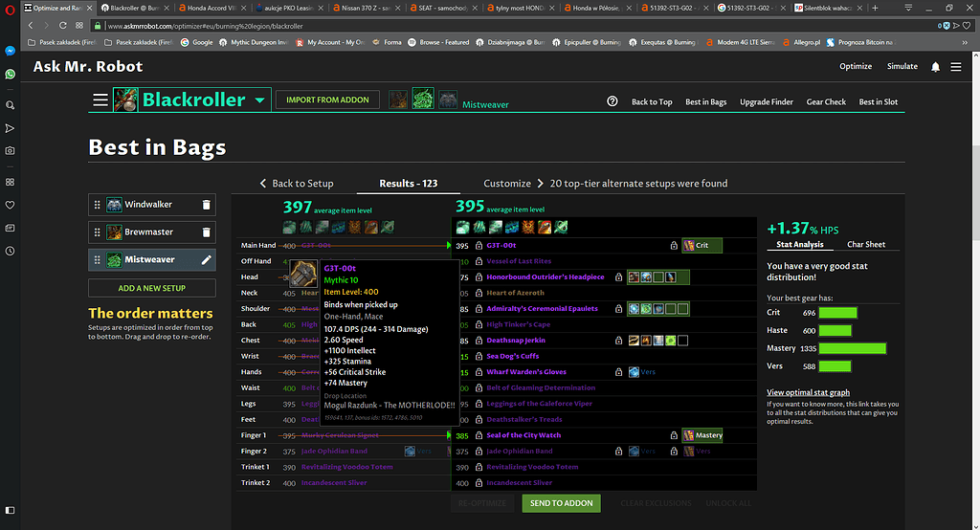Toggle the lock next to G3T-00t item name
The image size is (980, 530).
pos(479,246)
